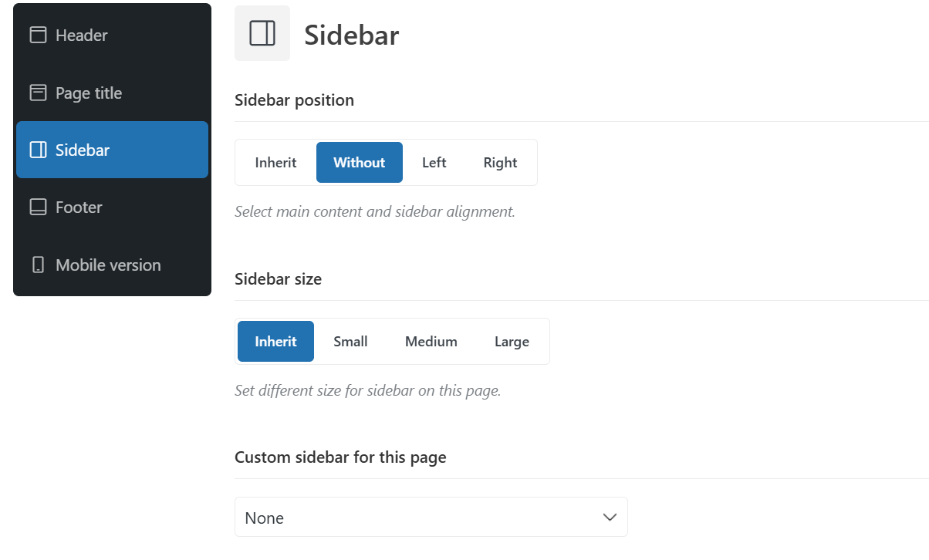929x560 pixels.
Task: Click the Footer icon in the side menu
Action: (x=38, y=207)
